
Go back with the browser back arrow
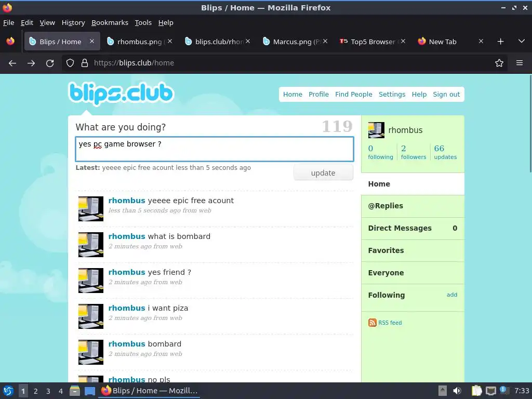(12, 63)
